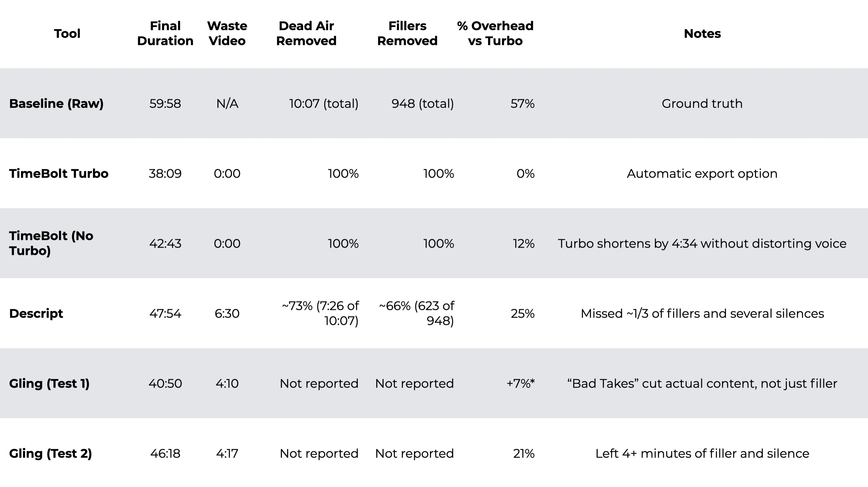Click the "Automatic export option" note

coord(702,173)
